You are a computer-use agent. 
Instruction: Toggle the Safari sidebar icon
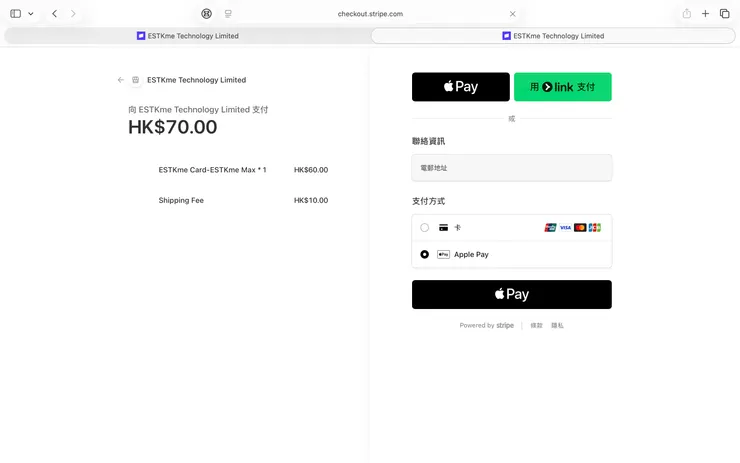[16, 14]
